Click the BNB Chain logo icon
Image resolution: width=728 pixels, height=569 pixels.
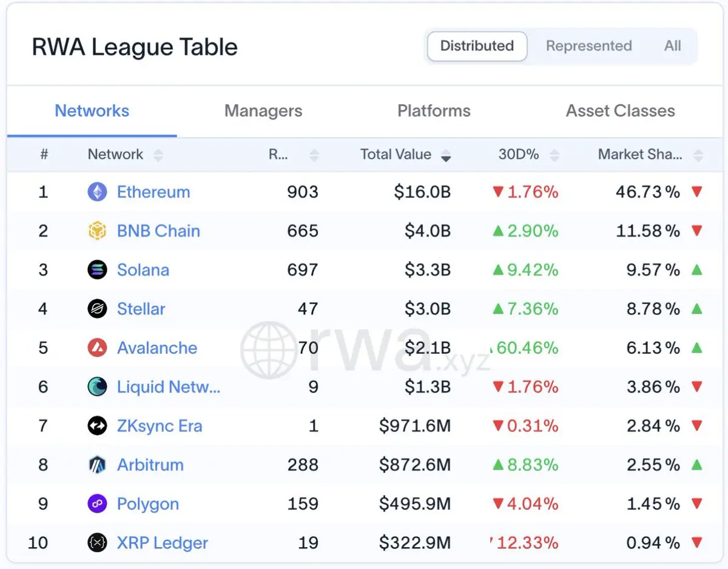point(97,231)
